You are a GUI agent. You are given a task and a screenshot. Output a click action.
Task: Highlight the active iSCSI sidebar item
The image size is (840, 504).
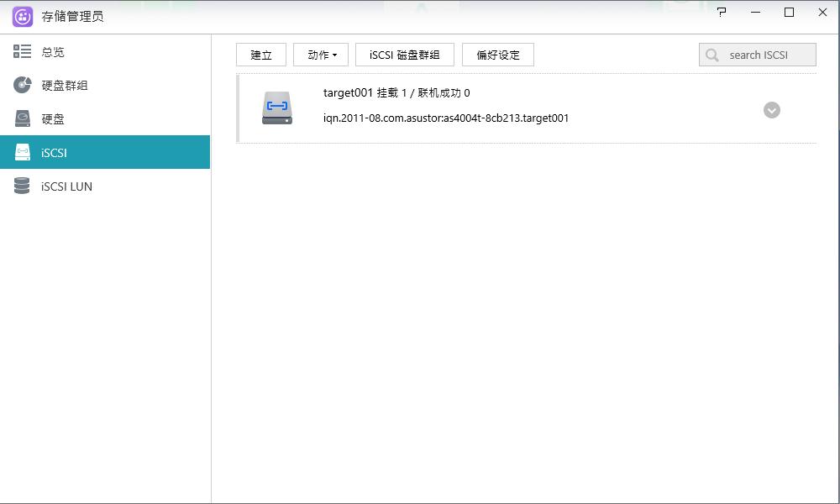tap(52, 152)
